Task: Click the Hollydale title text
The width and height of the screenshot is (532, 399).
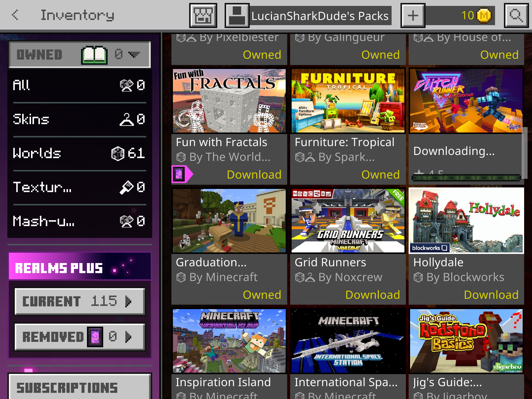Action: tap(438, 262)
